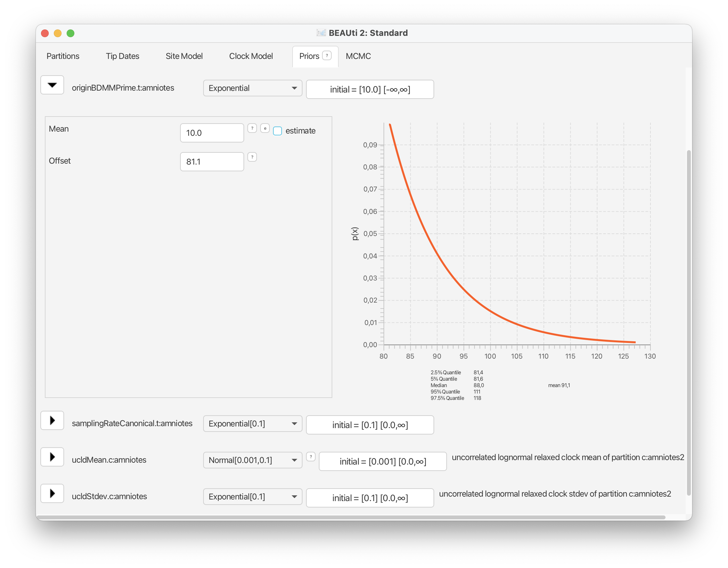Click the help icon next to Offset field
Viewport: 728px width, 568px height.
tap(252, 157)
